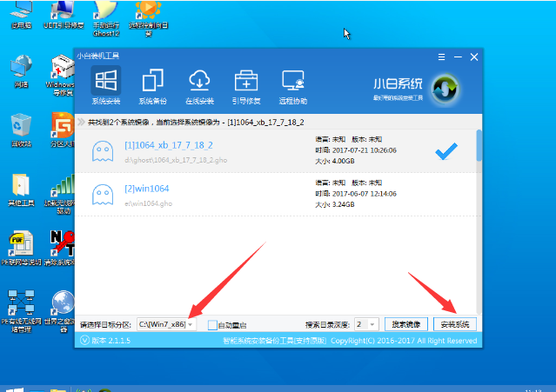This screenshot has height=392, width=556.
Task: Click the 4.00GB size text
Action: pos(343,161)
